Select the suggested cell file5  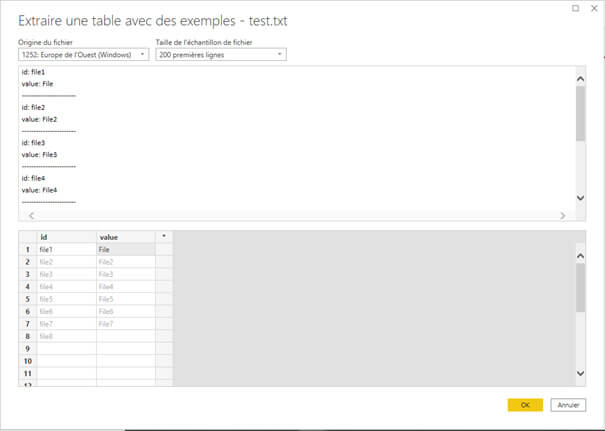point(66,299)
